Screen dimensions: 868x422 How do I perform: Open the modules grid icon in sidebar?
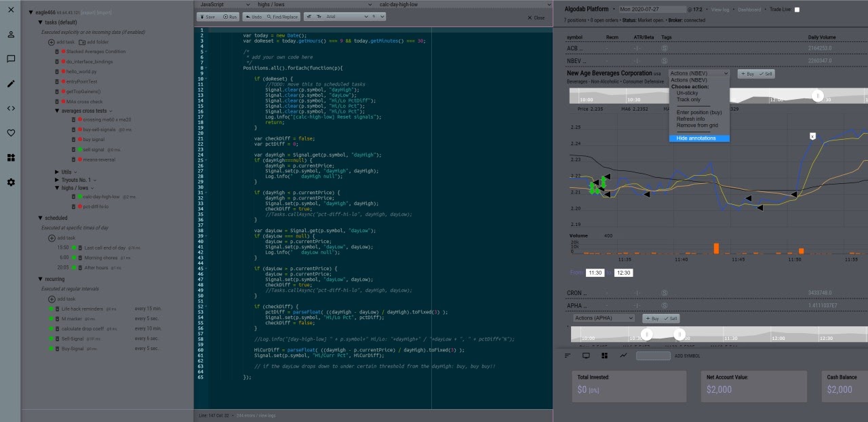11,157
